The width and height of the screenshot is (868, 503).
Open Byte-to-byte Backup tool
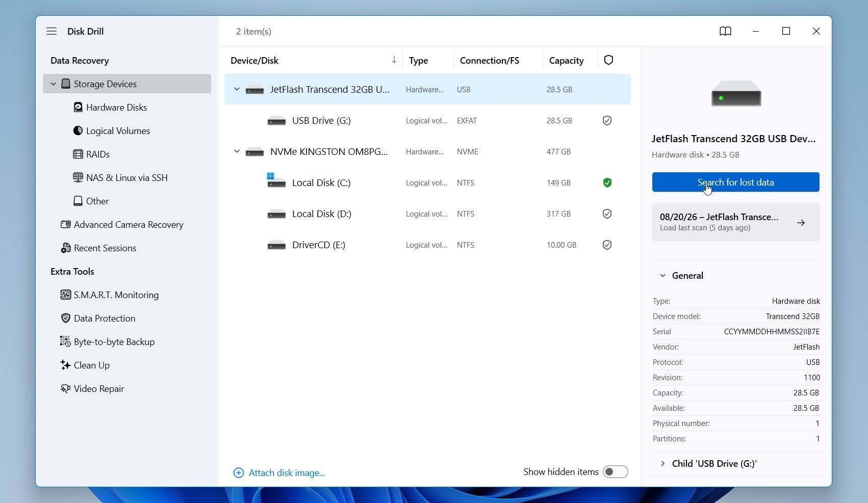pyautogui.click(x=114, y=341)
